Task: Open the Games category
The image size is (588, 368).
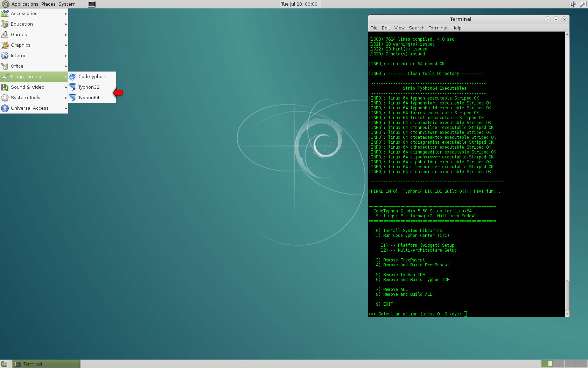Action: pos(34,35)
